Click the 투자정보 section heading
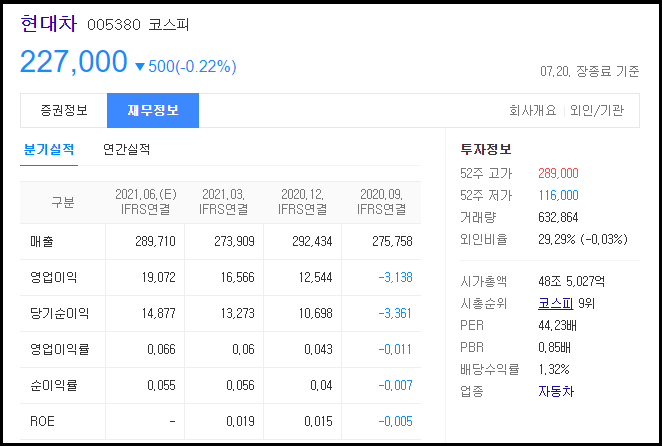Image resolution: width=662 pixels, height=446 pixels. [486, 150]
